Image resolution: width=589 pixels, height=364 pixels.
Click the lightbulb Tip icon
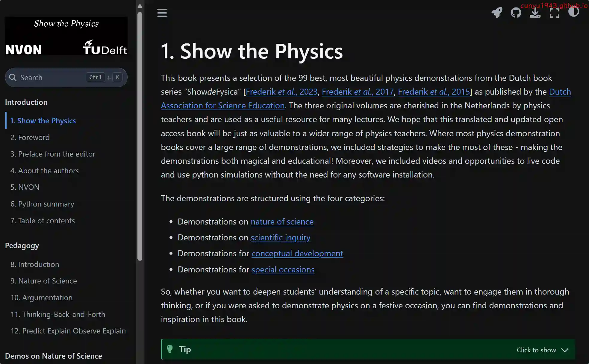click(x=170, y=349)
